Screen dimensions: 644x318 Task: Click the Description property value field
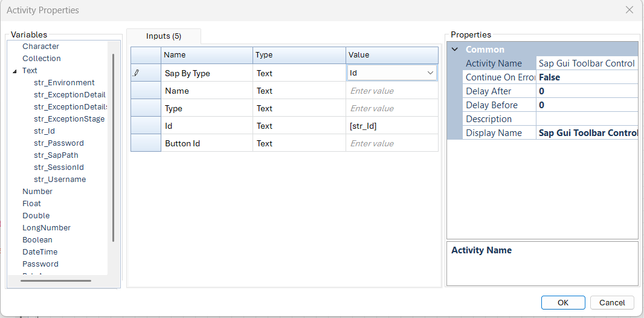point(586,119)
